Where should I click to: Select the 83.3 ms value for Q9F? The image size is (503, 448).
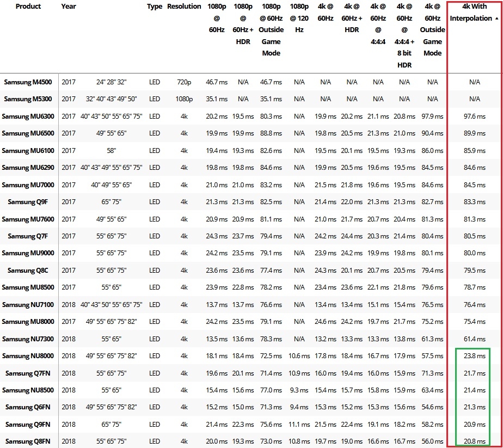tap(475, 202)
